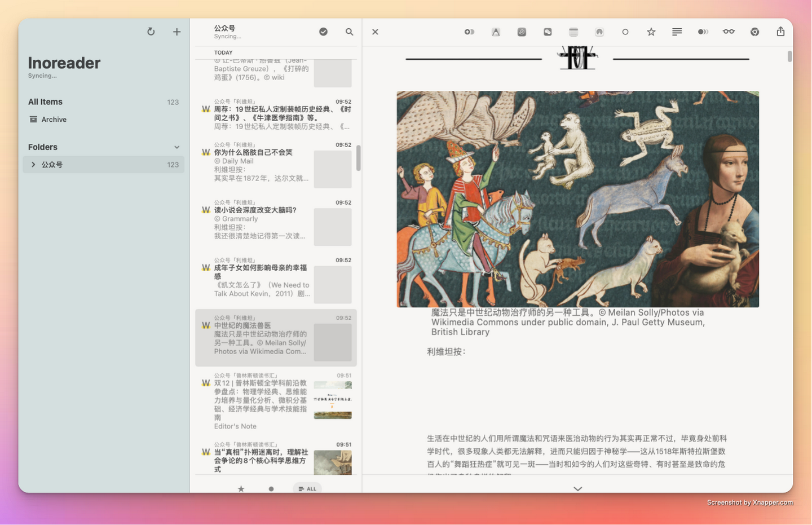Open All Items in the sidebar
Screen dimensions: 812x525
point(45,102)
